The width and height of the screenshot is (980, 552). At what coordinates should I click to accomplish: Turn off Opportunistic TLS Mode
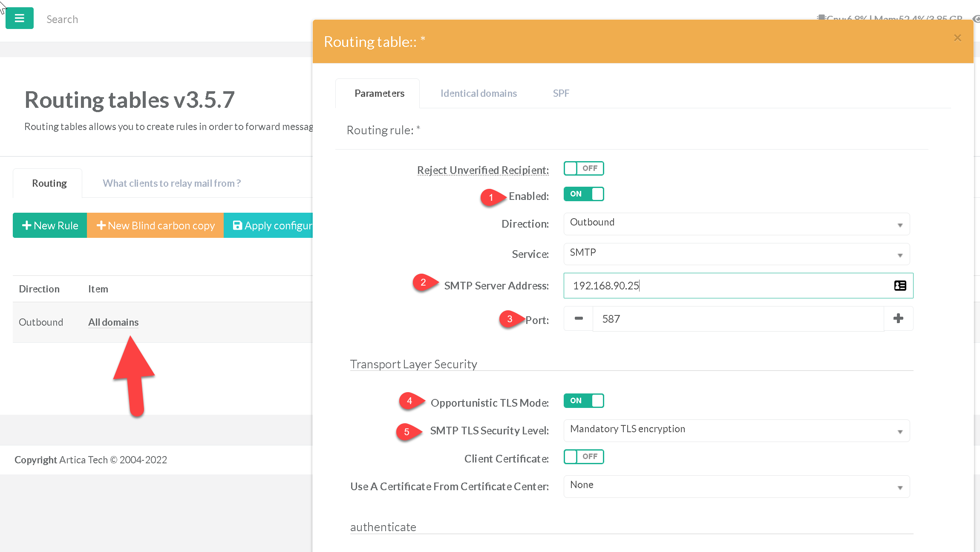coord(583,401)
